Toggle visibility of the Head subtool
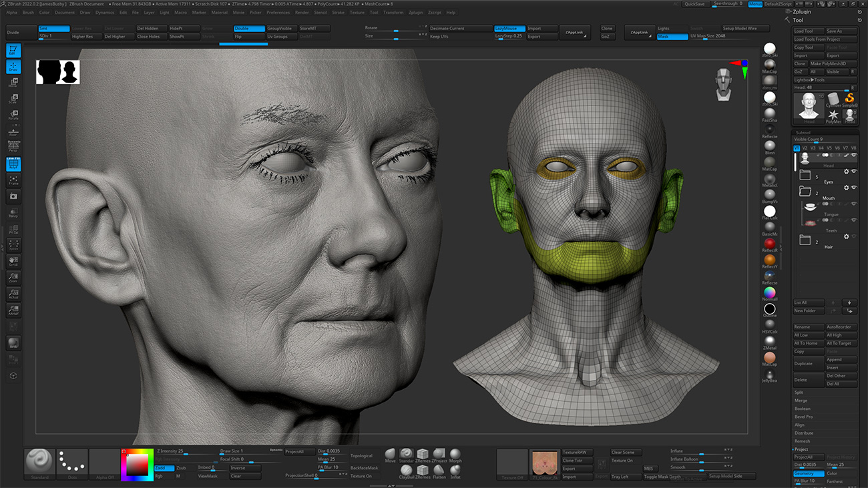The height and width of the screenshot is (488, 868). click(x=855, y=156)
